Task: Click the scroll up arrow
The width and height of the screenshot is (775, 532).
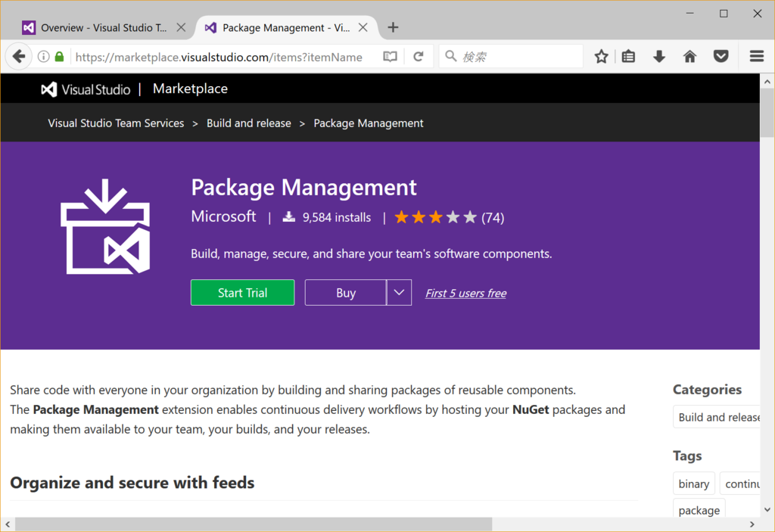Action: [767, 82]
